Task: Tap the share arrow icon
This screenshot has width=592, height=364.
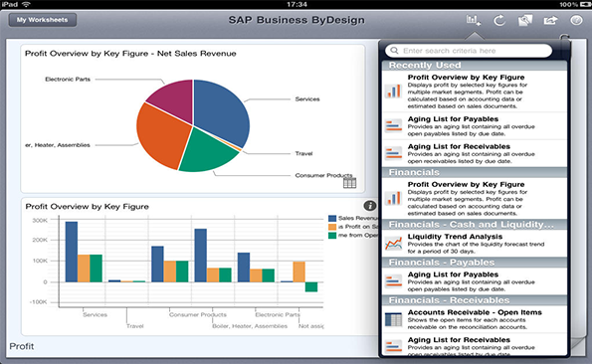Action: point(550,20)
